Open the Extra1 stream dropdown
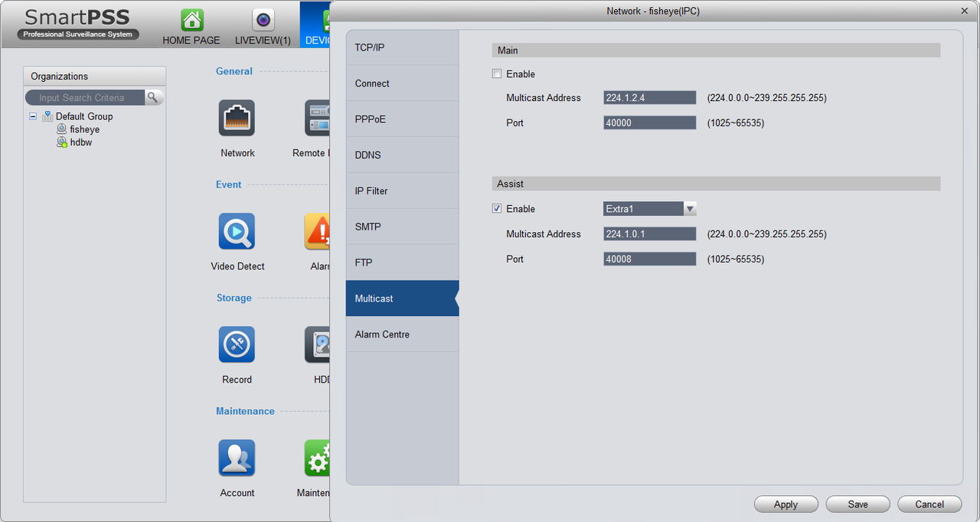 point(650,209)
